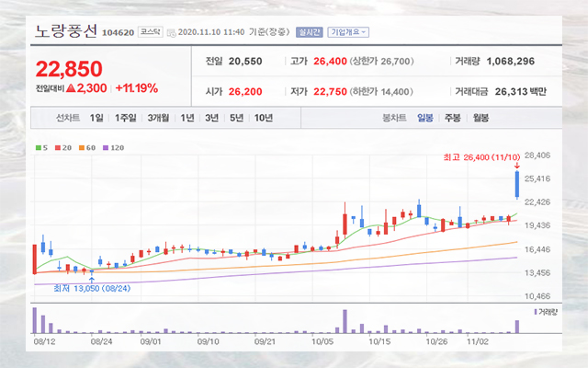Viewport: 588px width, 368px height.
Task: Click the green 5-day moving average legend
Action: click(41, 148)
